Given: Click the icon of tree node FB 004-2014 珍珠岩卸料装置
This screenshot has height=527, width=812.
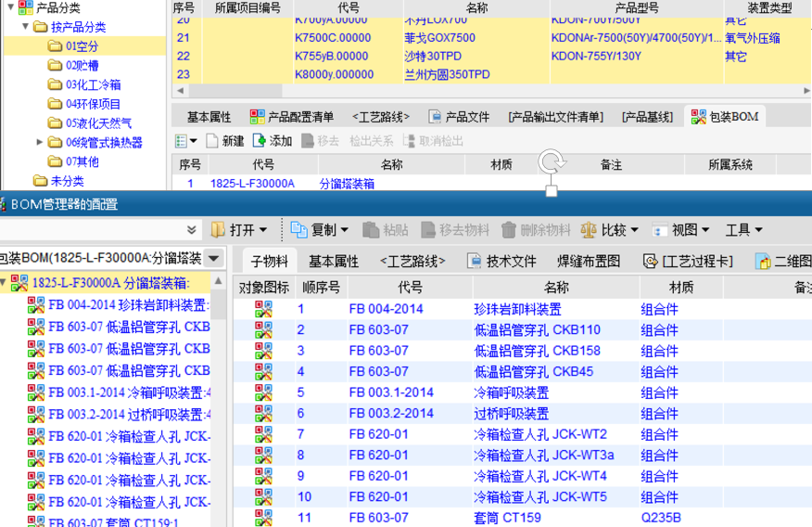Looking at the screenshot, I should pos(36,304).
